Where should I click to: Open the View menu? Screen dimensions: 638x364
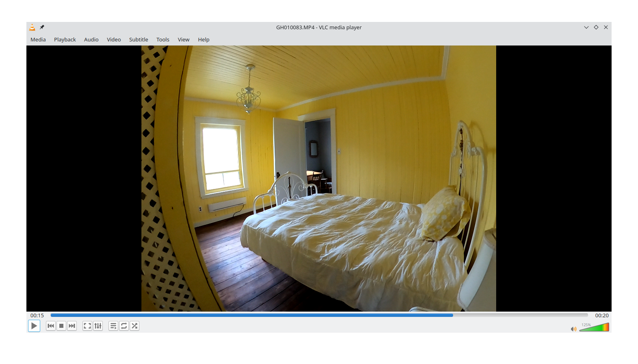pos(184,39)
